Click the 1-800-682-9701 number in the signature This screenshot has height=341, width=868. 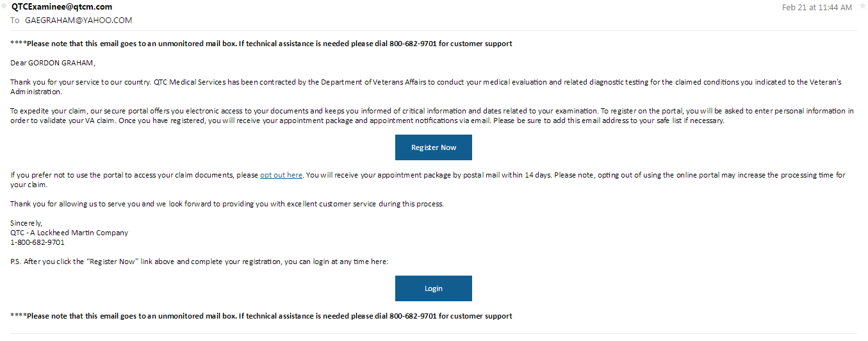(37, 242)
